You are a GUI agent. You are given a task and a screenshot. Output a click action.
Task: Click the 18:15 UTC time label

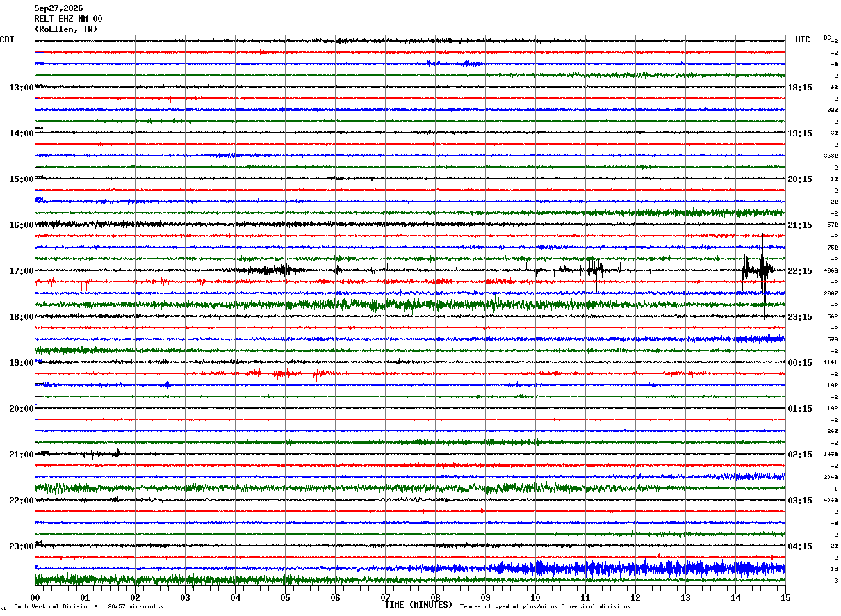tap(800, 88)
